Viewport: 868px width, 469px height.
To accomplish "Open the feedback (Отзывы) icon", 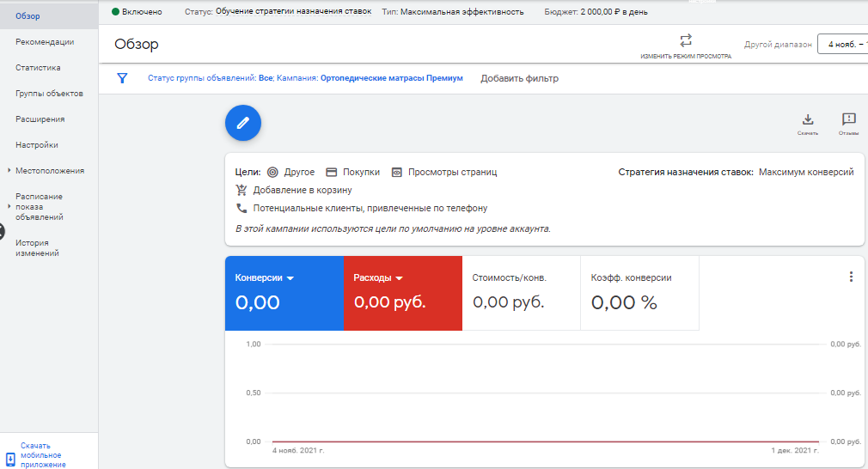I will coord(848,120).
